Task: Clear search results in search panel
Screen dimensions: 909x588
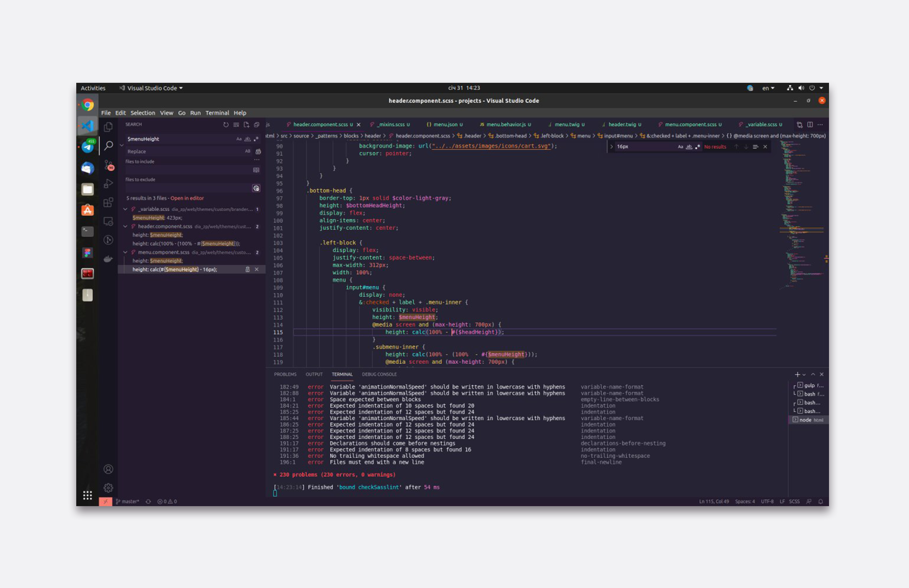Action: tap(236, 125)
